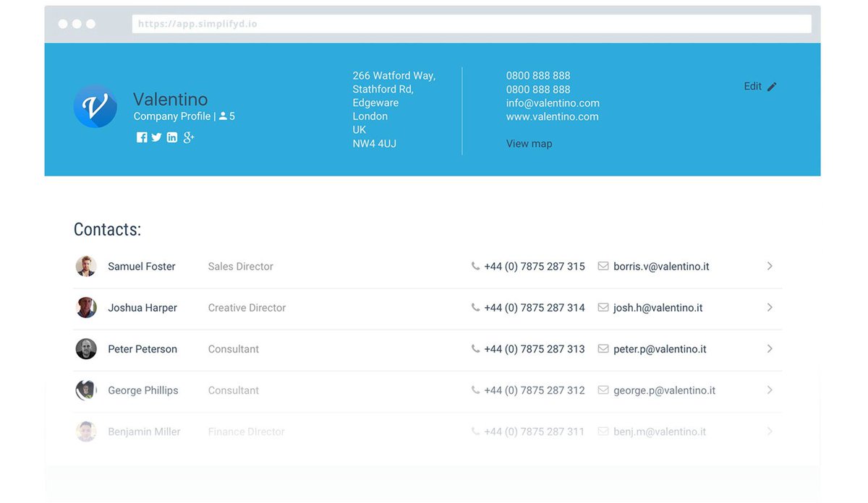Email peter.p@valentino.it

(660, 349)
